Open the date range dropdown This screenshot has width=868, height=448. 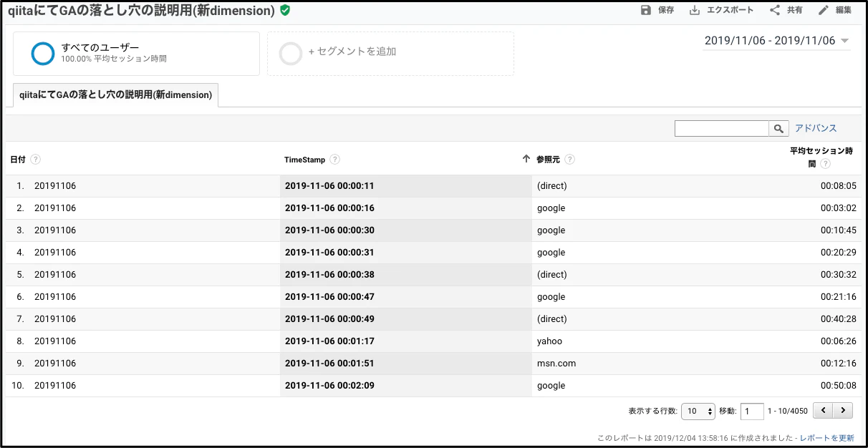pos(778,41)
